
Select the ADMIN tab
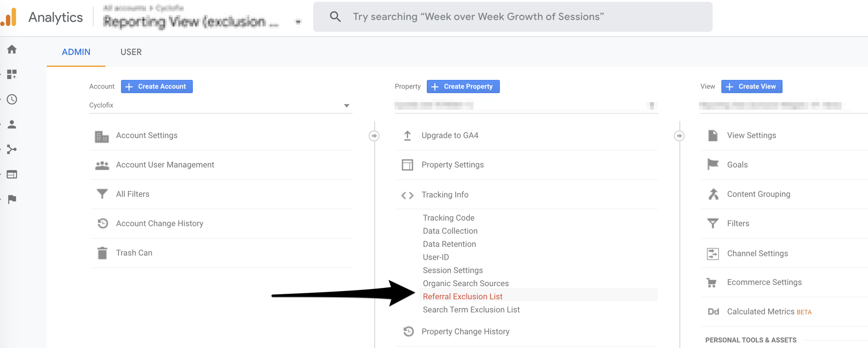(76, 52)
